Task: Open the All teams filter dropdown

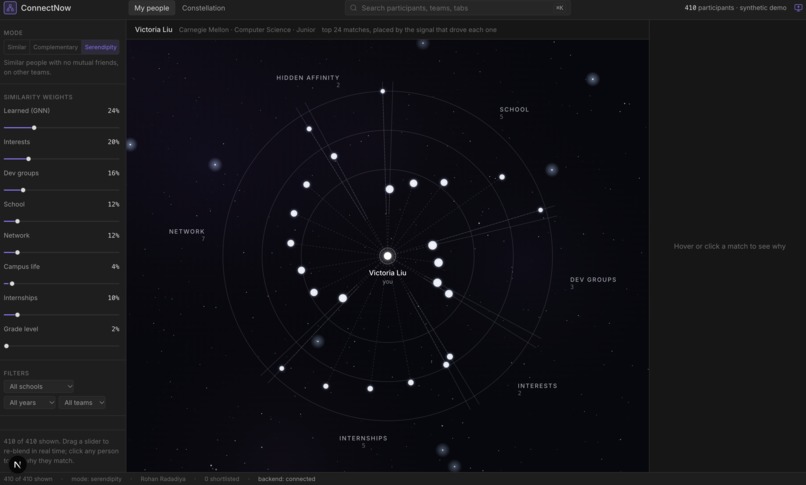Action: pyautogui.click(x=83, y=403)
